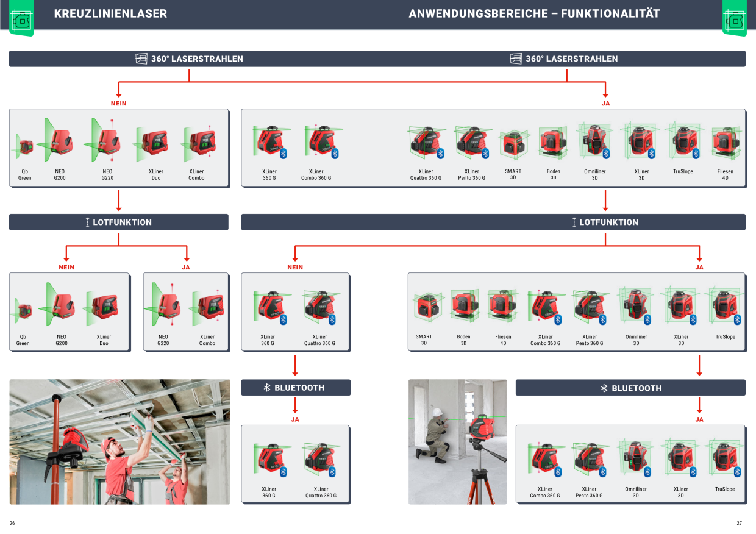The image size is (756, 534).
Task: Click the ANWENDUNGSBEREICHE – FUNKTIONALITÄT heading
Action: (x=534, y=13)
